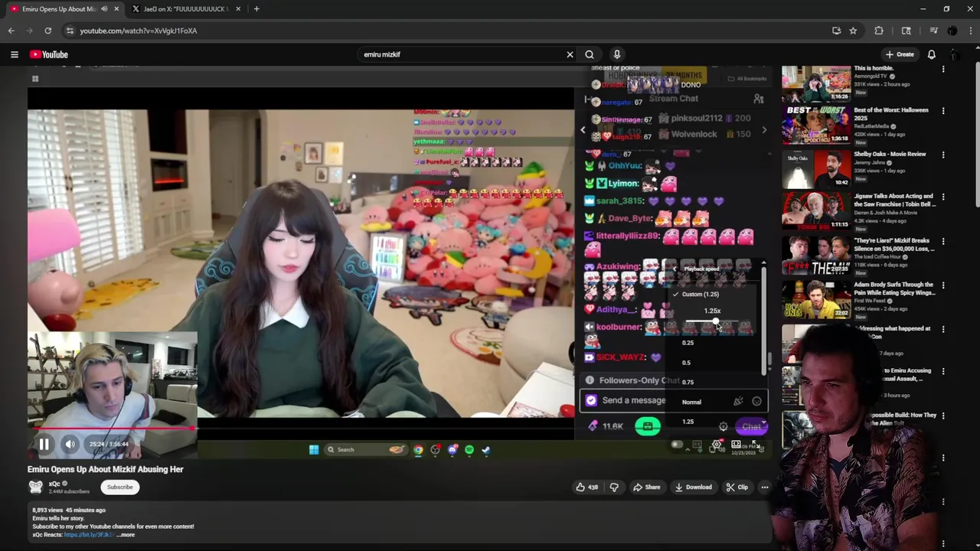This screenshot has width=980, height=551.
Task: Choose 0.25 playback speed
Action: pos(688,343)
